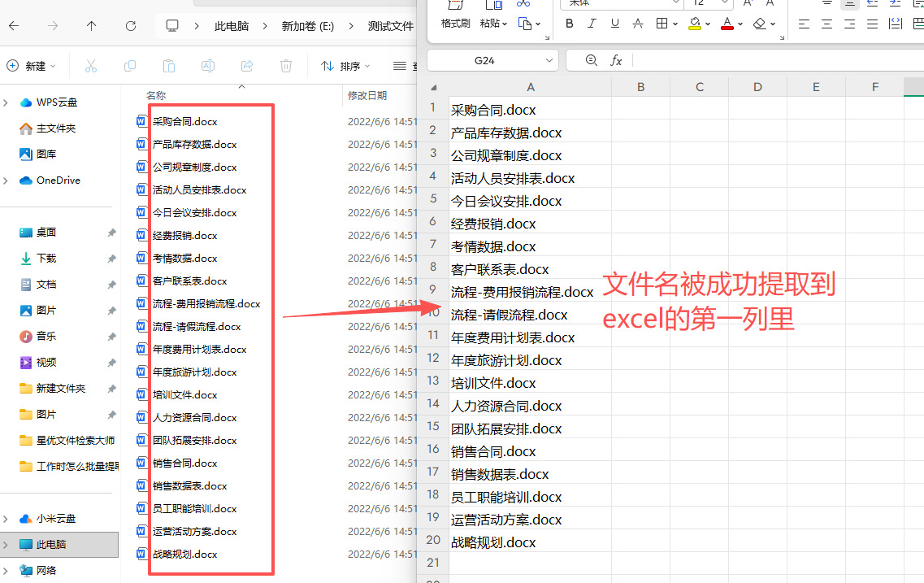Select column D header in spreadsheet
The width and height of the screenshot is (924, 583).
click(757, 87)
